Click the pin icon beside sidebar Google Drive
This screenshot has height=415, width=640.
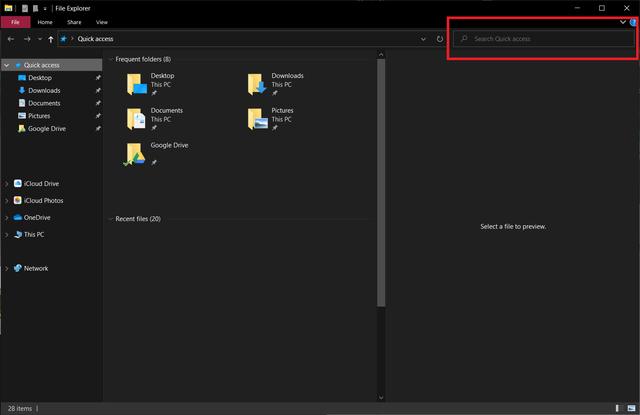(98, 129)
